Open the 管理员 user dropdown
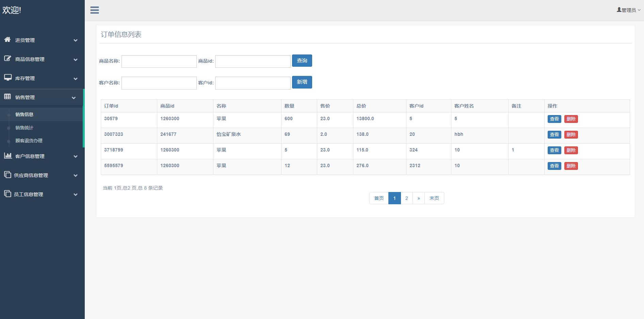Viewport: 644px width, 319px height. click(x=628, y=10)
